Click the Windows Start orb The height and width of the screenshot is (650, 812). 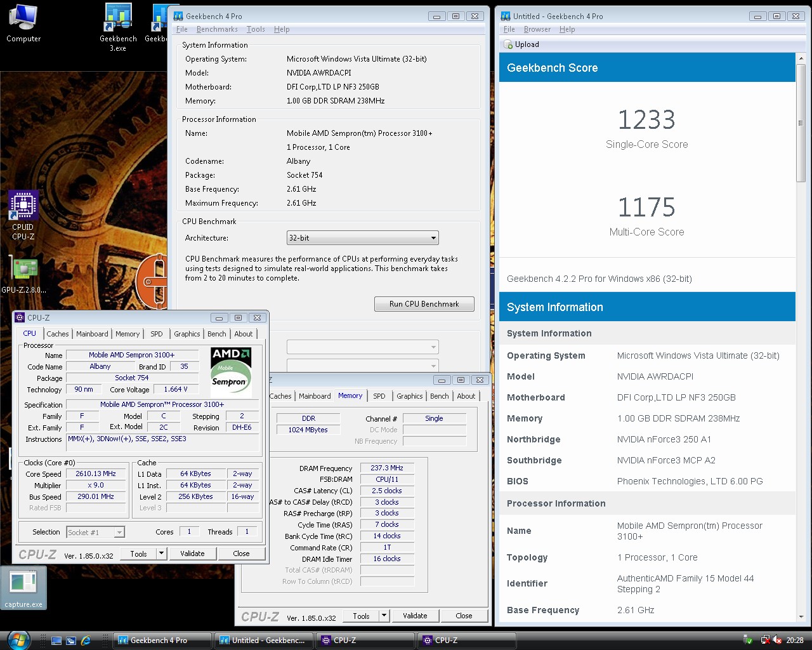point(18,639)
